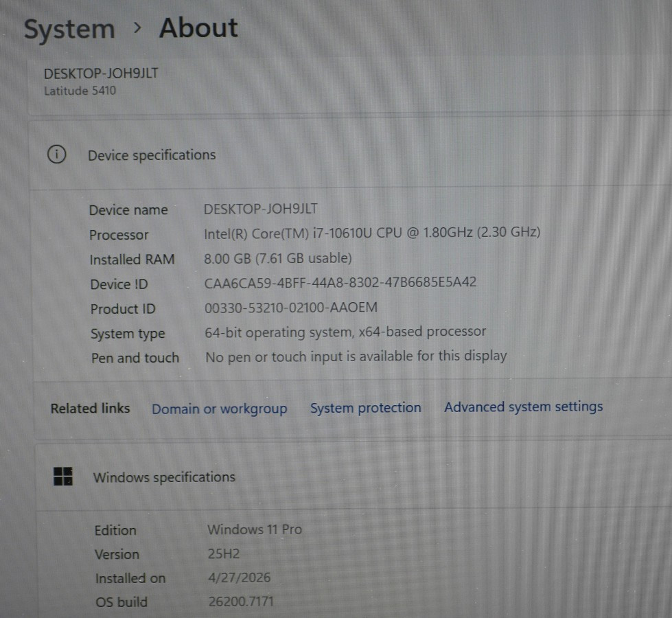This screenshot has height=618, width=672.
Task: Select the processor value i7-10610U
Action: 371,233
